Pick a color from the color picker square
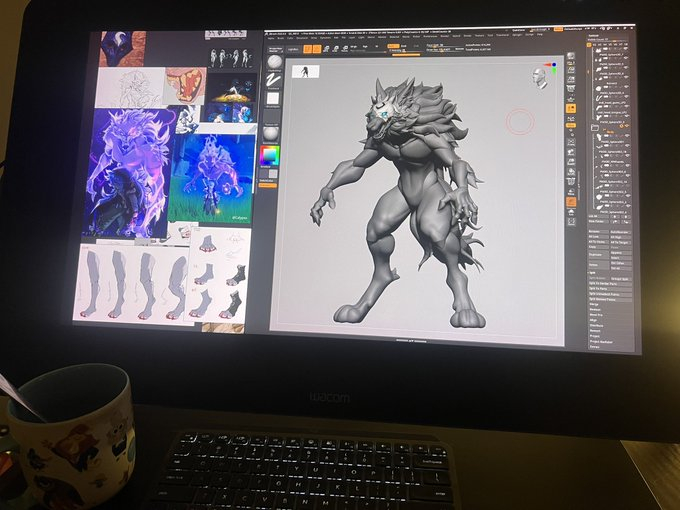 click(x=269, y=158)
